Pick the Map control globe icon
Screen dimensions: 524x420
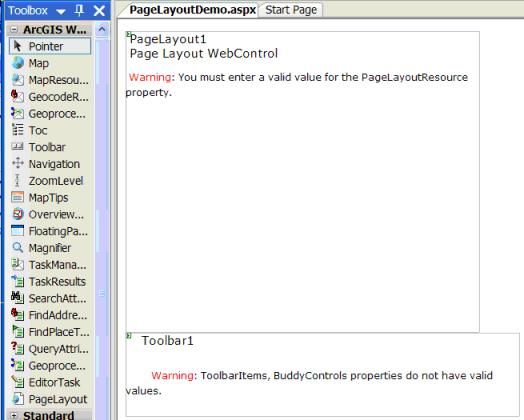point(18,63)
